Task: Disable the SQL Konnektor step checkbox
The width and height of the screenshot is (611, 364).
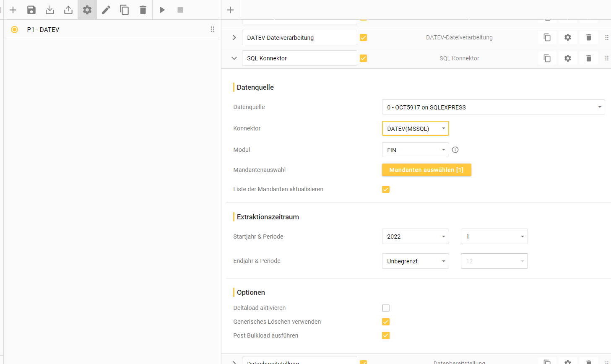Action: 363,58
